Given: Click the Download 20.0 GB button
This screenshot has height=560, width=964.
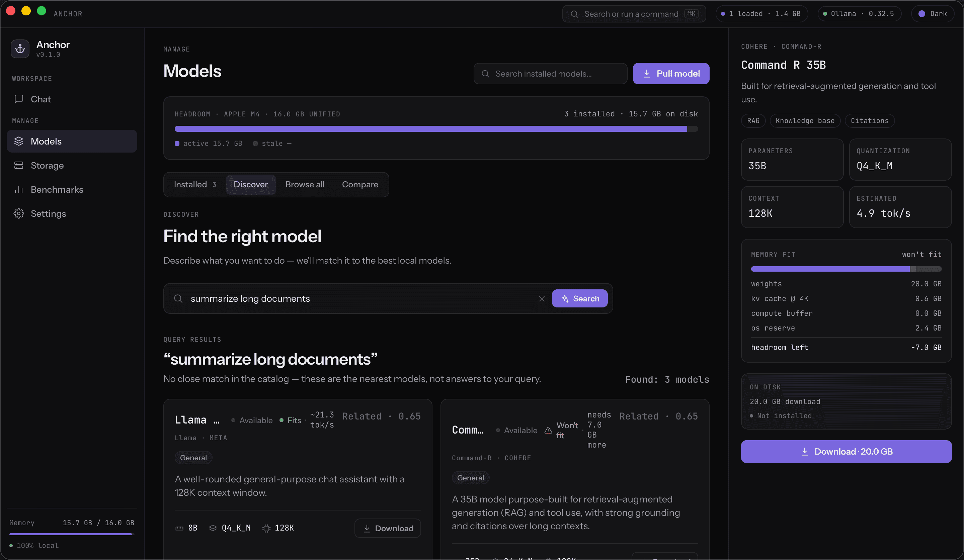Looking at the screenshot, I should pos(846,451).
